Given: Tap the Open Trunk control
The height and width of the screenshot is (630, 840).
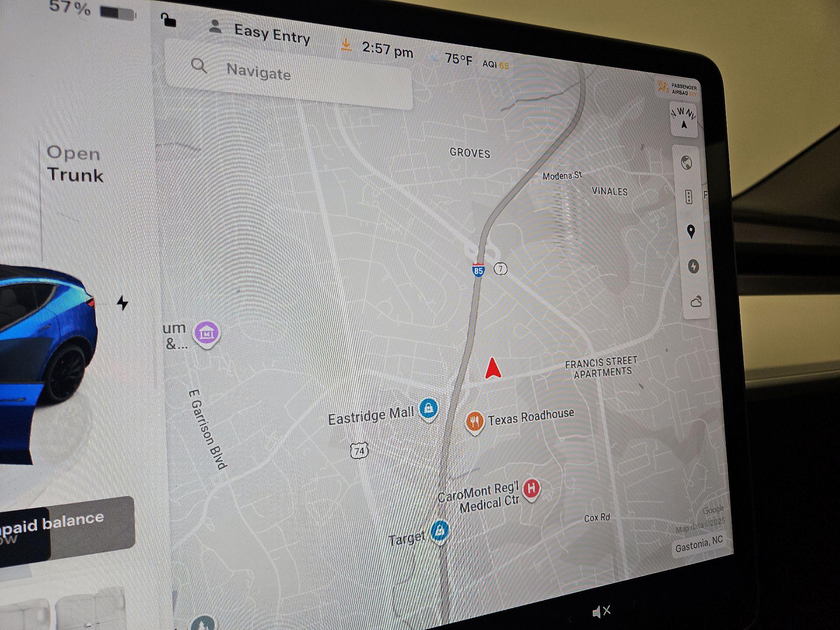Looking at the screenshot, I should pos(74,164).
